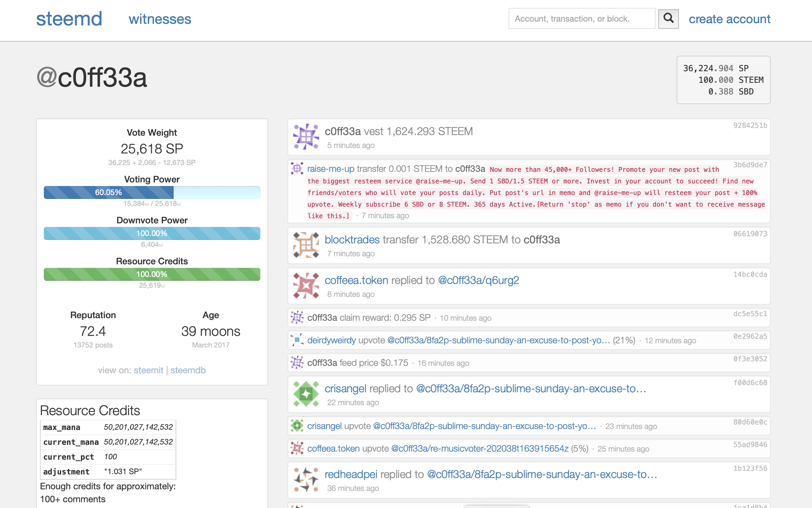
Task: Open transaction 80d60e0c
Action: coord(750,422)
